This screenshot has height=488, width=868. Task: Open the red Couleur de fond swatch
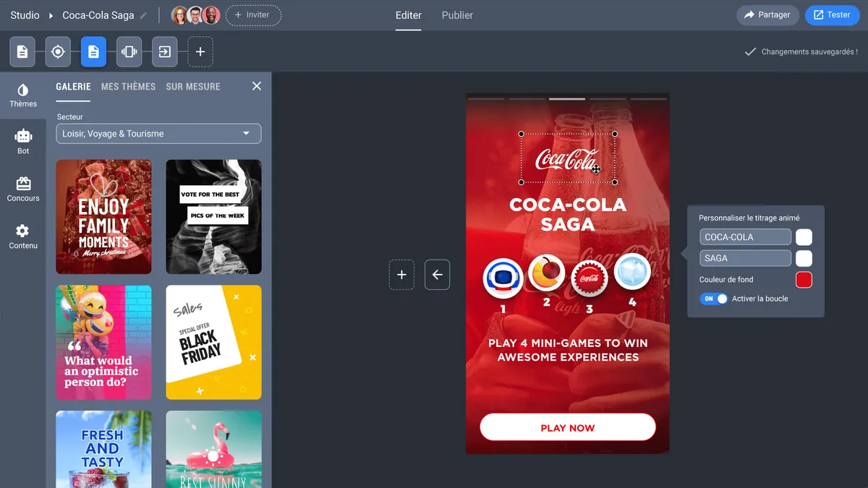click(804, 280)
